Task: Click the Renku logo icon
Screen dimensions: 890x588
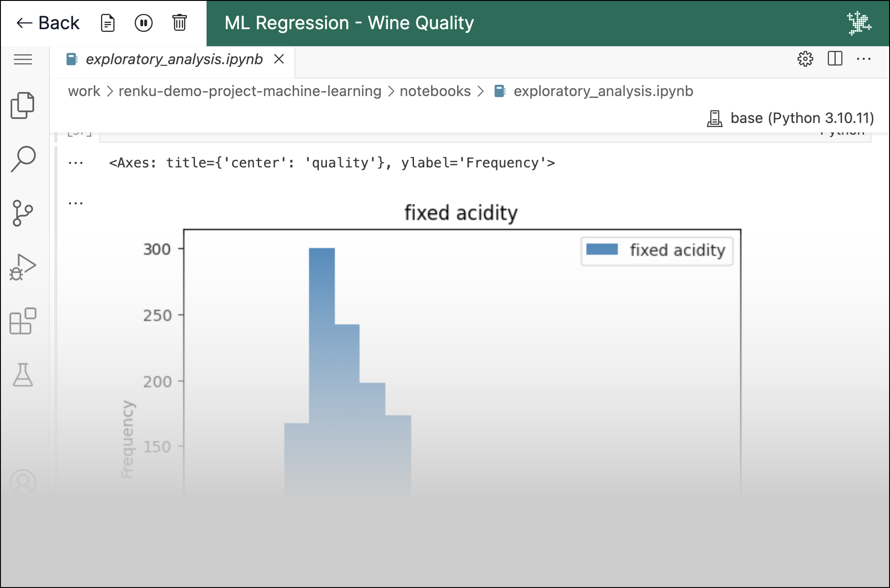Action: point(859,23)
